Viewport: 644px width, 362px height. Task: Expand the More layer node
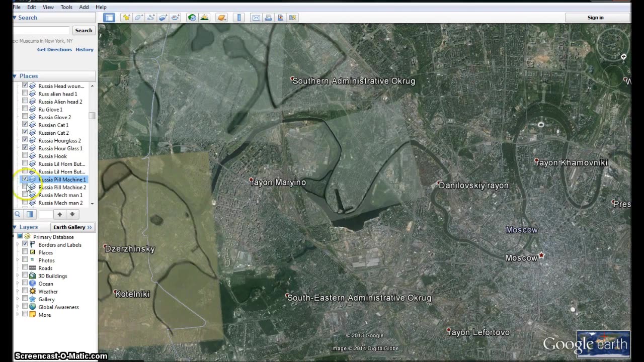click(x=18, y=315)
